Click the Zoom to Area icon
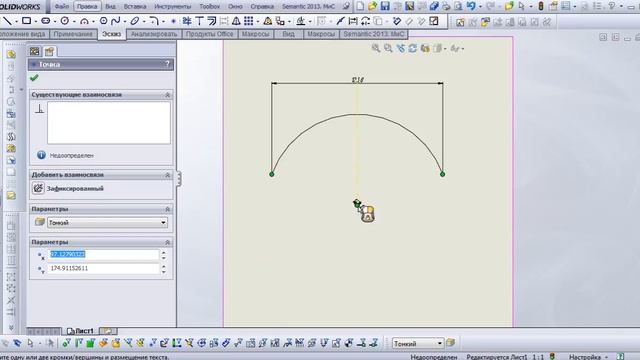The height and width of the screenshot is (360, 640). [388, 48]
